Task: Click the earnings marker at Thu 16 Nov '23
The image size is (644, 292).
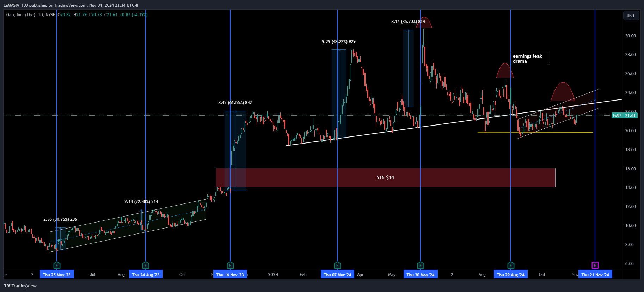Action: (230, 265)
